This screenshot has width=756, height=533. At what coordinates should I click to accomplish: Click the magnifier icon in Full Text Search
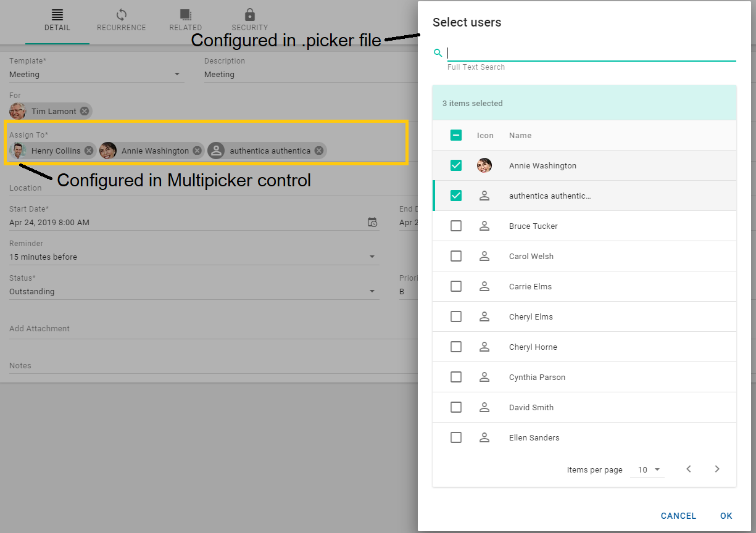pyautogui.click(x=438, y=52)
